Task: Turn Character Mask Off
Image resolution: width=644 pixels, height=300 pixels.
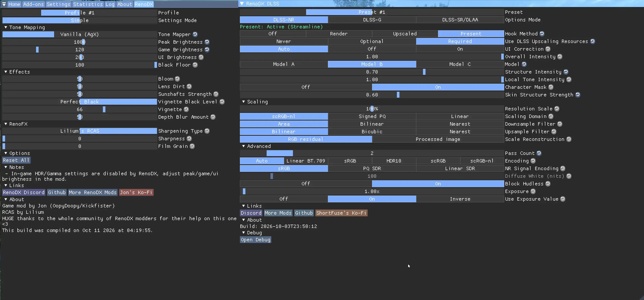Action: pyautogui.click(x=306, y=87)
